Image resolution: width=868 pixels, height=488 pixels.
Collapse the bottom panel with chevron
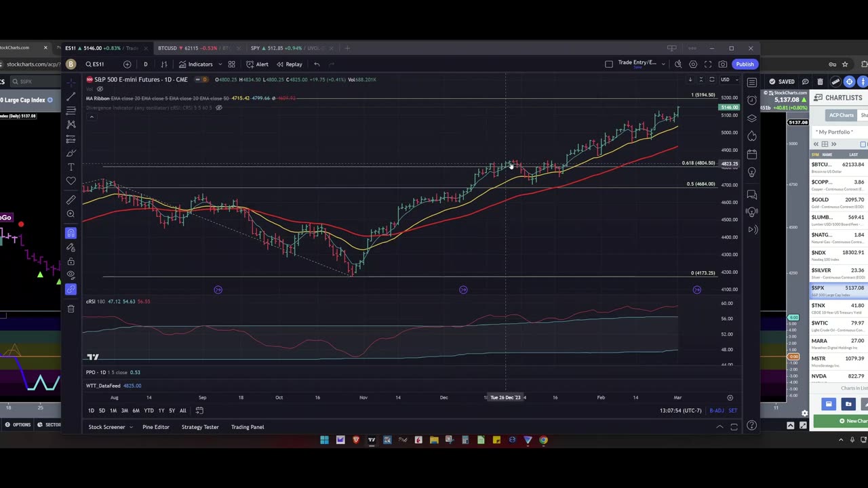(719, 427)
